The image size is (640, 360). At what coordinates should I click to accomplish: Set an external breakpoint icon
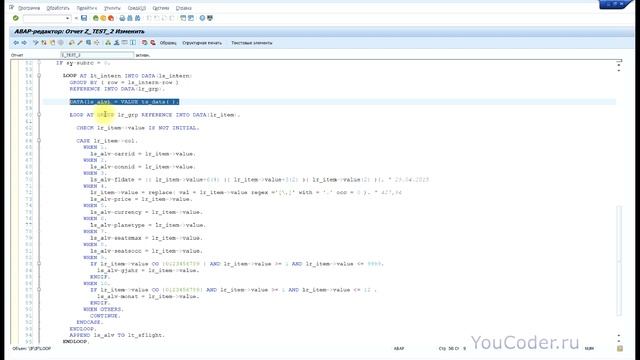click(153, 42)
